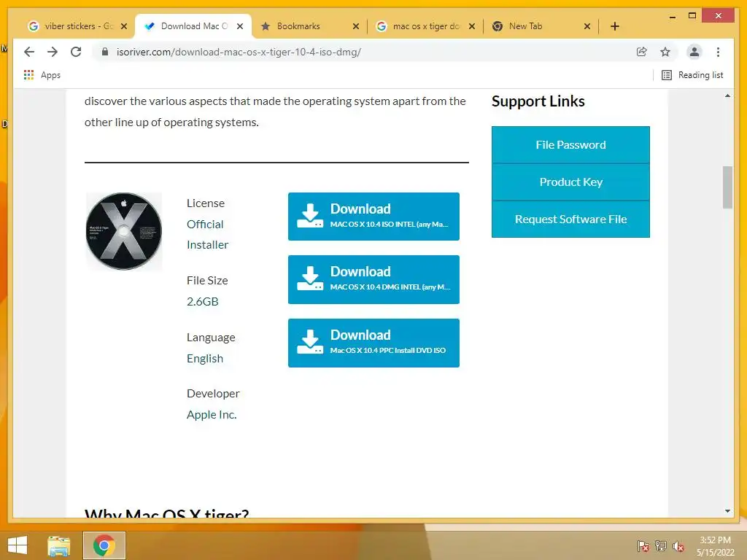Open the Apps grid shortcut
Image resolution: width=747 pixels, height=560 pixels.
point(42,75)
